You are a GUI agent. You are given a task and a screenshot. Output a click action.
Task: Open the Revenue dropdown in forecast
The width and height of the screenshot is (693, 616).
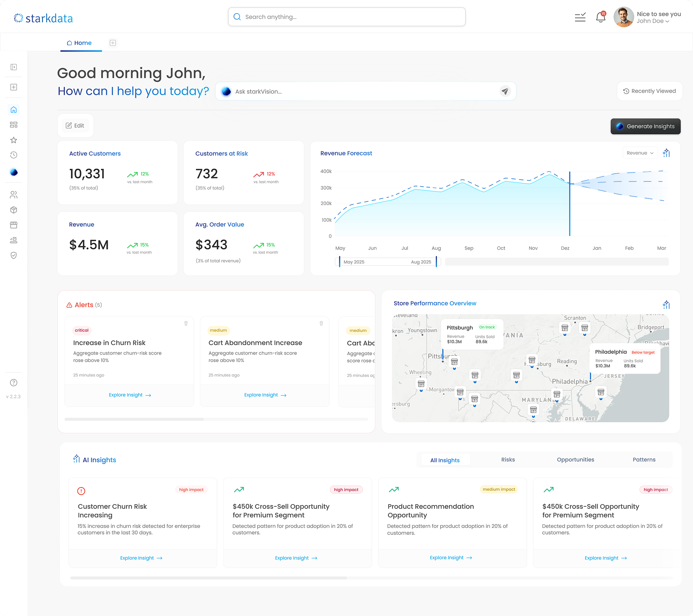pyautogui.click(x=640, y=153)
